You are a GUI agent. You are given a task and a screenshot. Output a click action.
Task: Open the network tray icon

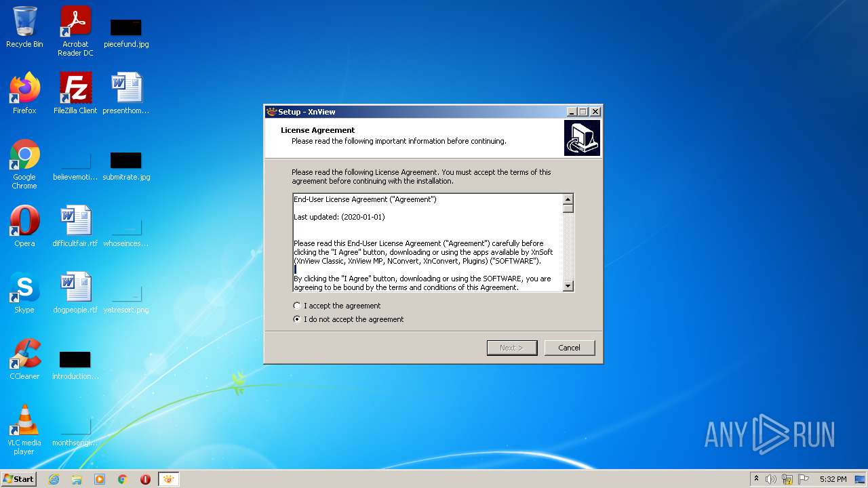[x=787, y=479]
